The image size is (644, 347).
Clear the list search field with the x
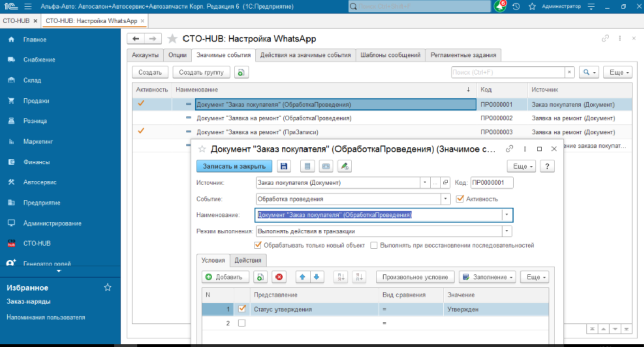tap(569, 72)
